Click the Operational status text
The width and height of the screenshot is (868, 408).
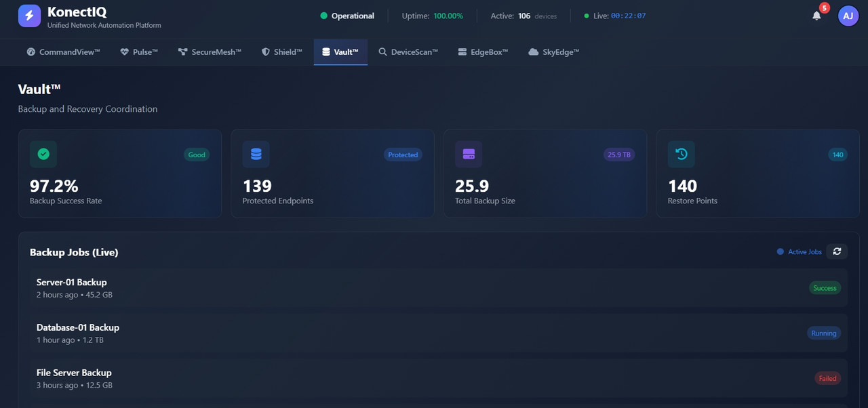[x=353, y=16]
